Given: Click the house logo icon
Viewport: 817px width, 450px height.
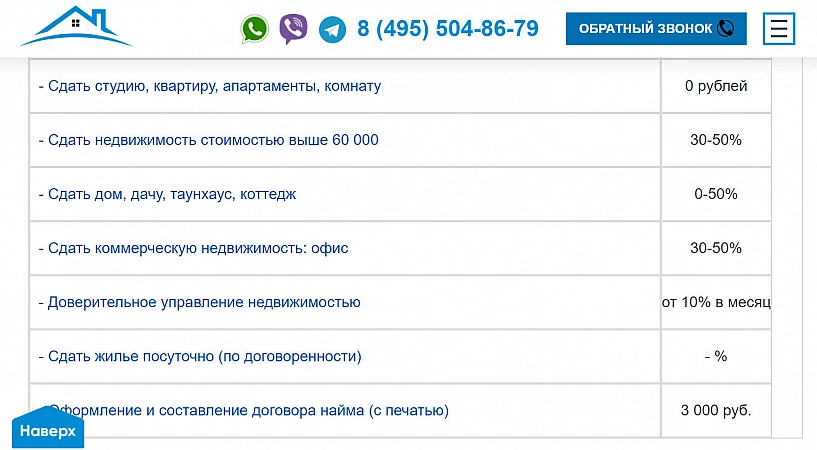Looking at the screenshot, I should tap(76, 27).
